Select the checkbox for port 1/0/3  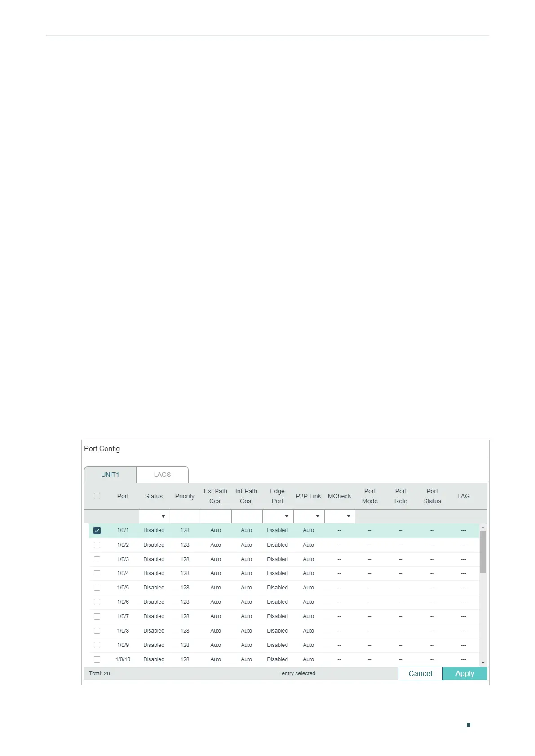[97, 559]
